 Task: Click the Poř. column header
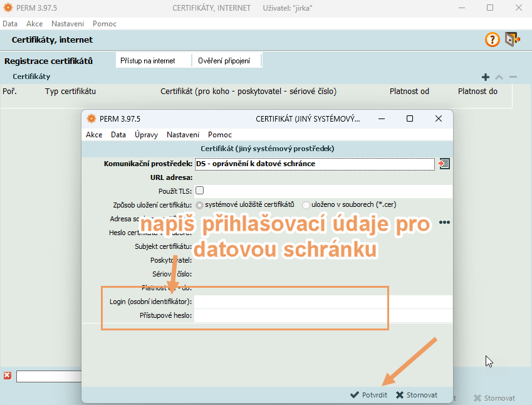tap(9, 92)
